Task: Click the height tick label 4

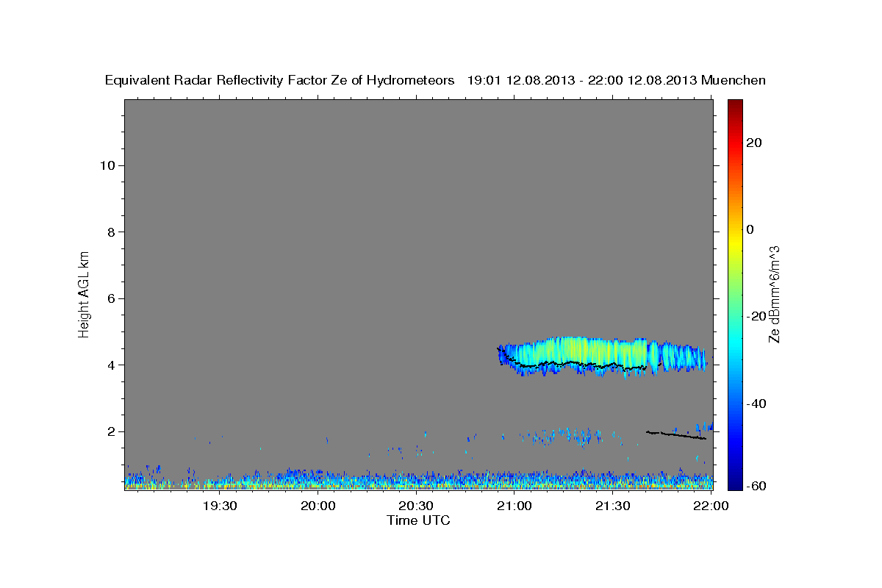Action: pyautogui.click(x=111, y=365)
